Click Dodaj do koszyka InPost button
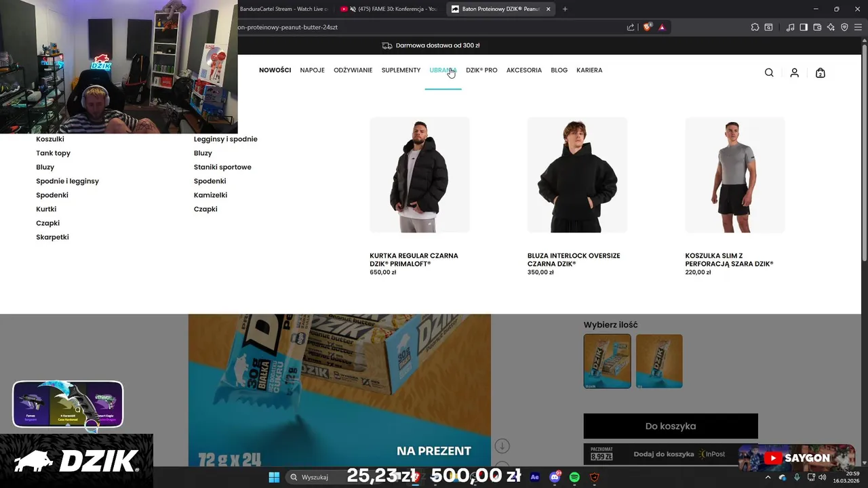 (671, 454)
